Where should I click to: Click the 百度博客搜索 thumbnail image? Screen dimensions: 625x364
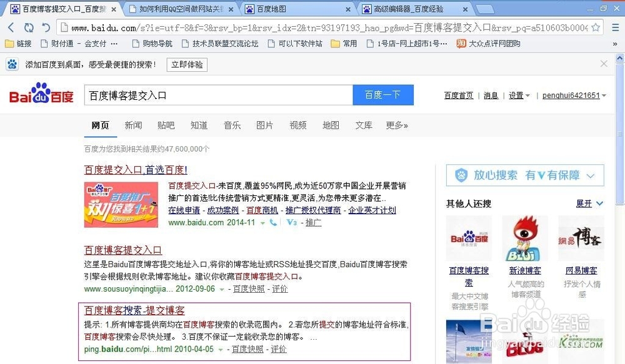pos(469,238)
